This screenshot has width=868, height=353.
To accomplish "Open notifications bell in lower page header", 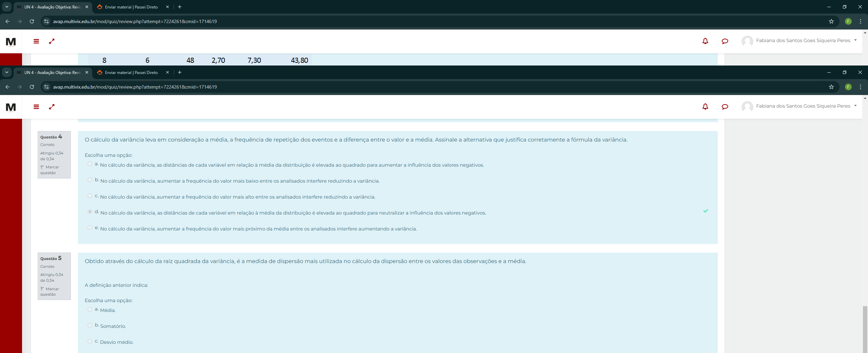I will [705, 107].
